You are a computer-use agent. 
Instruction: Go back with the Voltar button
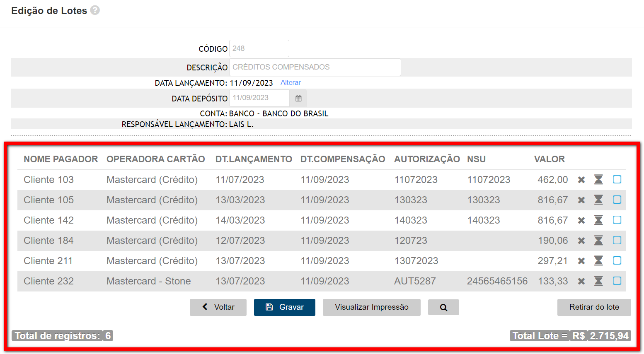click(x=218, y=307)
